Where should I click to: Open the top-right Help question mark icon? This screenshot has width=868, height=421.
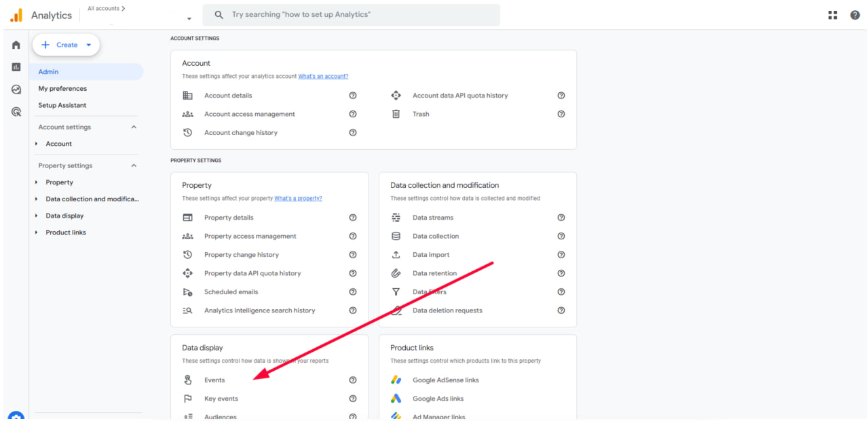[855, 15]
